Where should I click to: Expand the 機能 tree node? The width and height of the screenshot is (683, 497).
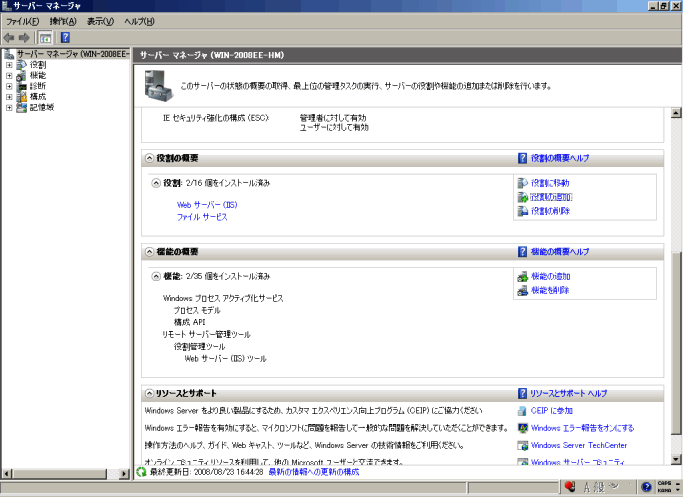pos(9,75)
